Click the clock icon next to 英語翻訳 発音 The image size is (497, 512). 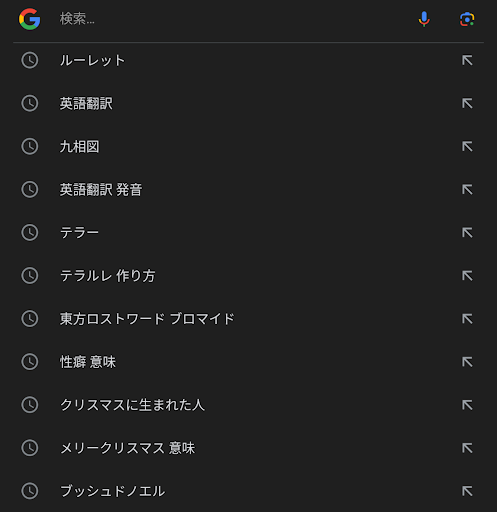30,189
